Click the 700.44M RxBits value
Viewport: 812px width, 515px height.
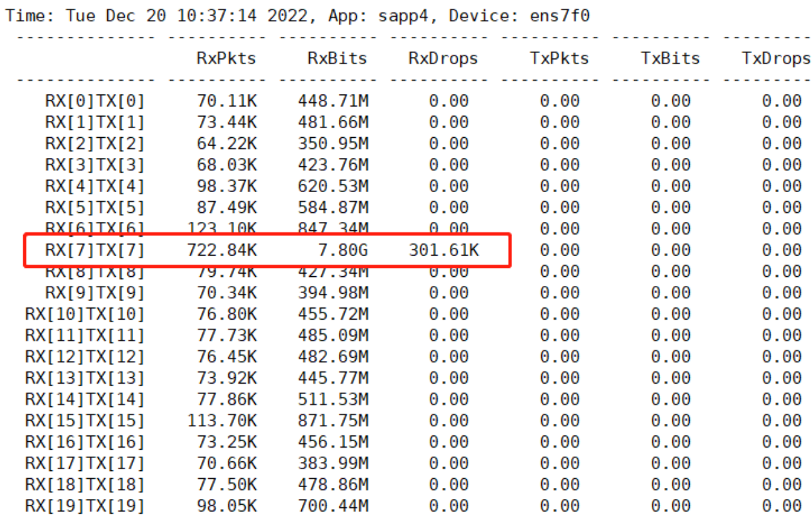point(333,507)
